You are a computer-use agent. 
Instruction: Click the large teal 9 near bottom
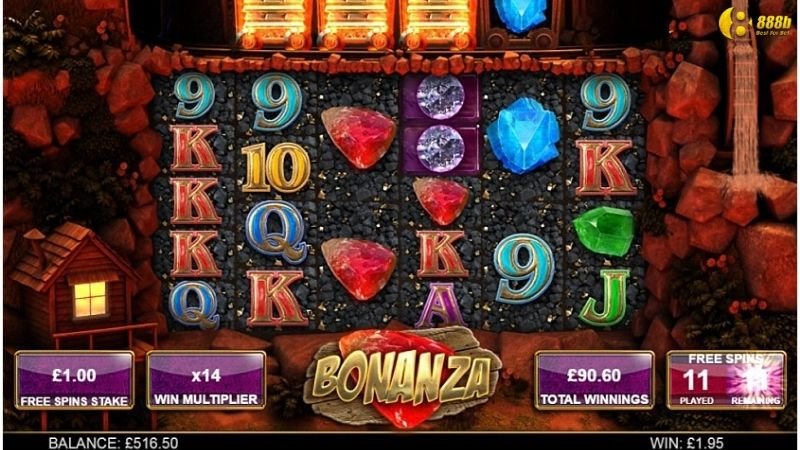524,268
